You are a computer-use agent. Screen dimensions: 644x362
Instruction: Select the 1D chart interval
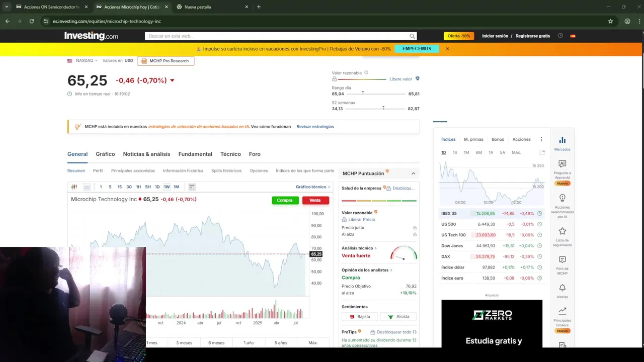pos(157,187)
